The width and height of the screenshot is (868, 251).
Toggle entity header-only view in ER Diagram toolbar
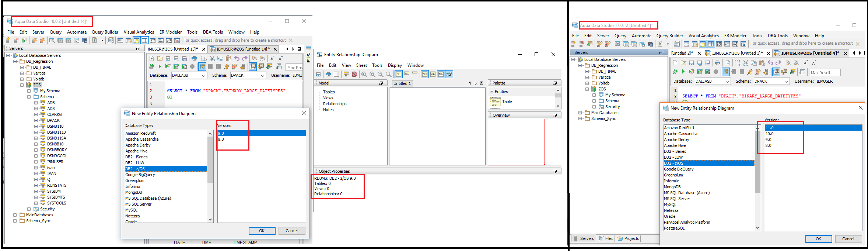415,73
